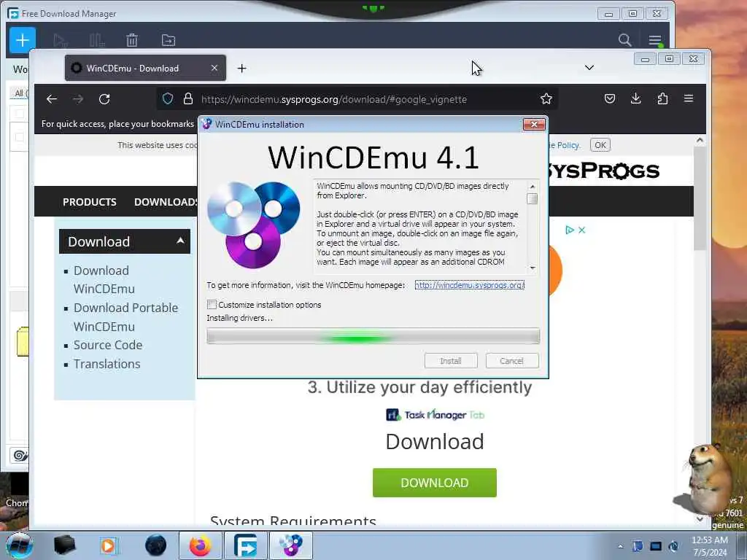Open search magnifier in Free Download Manager
The width and height of the screenshot is (747, 560).
624,40
